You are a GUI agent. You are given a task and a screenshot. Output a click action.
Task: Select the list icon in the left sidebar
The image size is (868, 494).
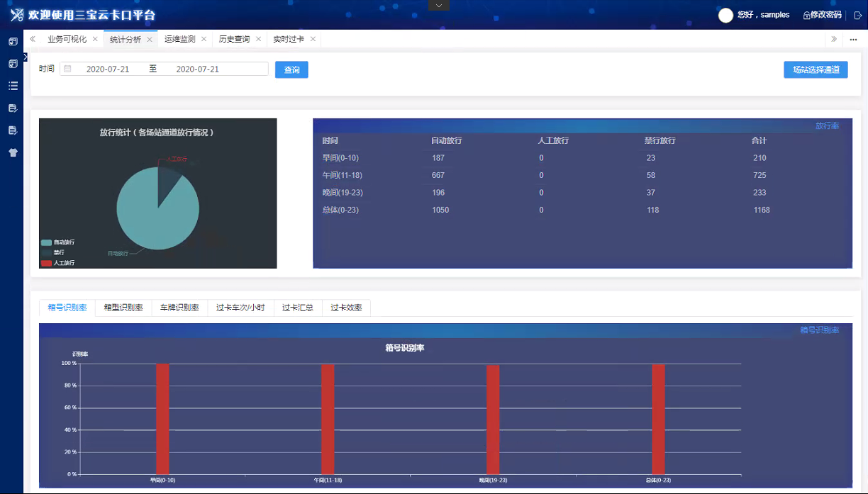[13, 85]
